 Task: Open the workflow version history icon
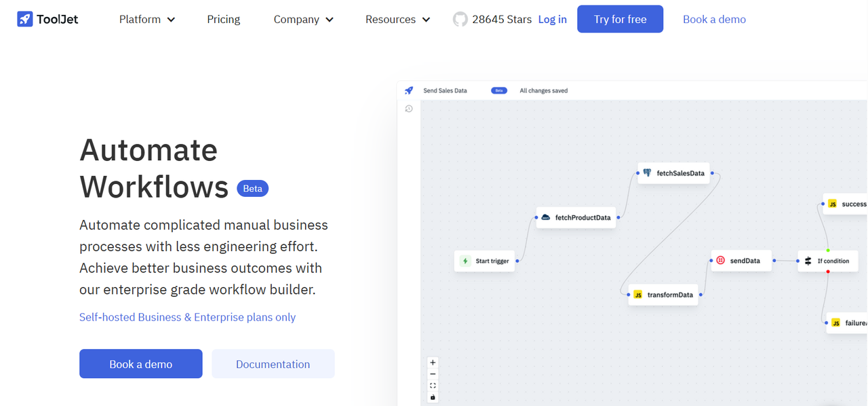click(x=409, y=108)
